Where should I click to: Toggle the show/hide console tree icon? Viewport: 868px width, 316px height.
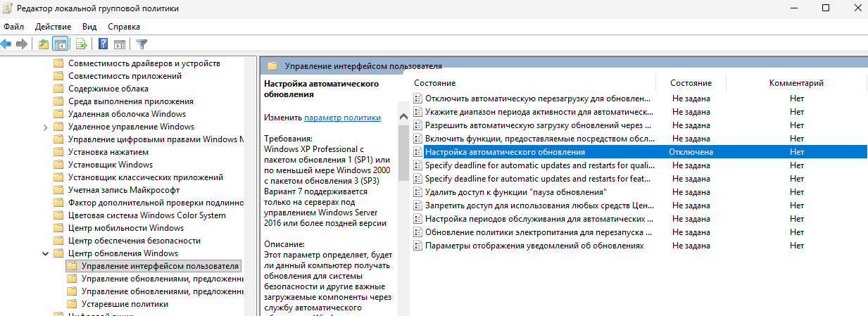(x=61, y=44)
